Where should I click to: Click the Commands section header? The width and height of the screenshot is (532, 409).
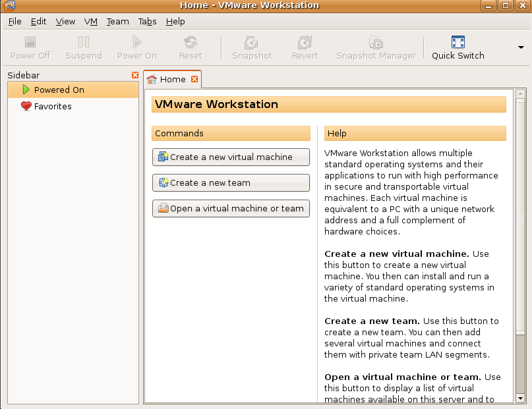(x=231, y=134)
